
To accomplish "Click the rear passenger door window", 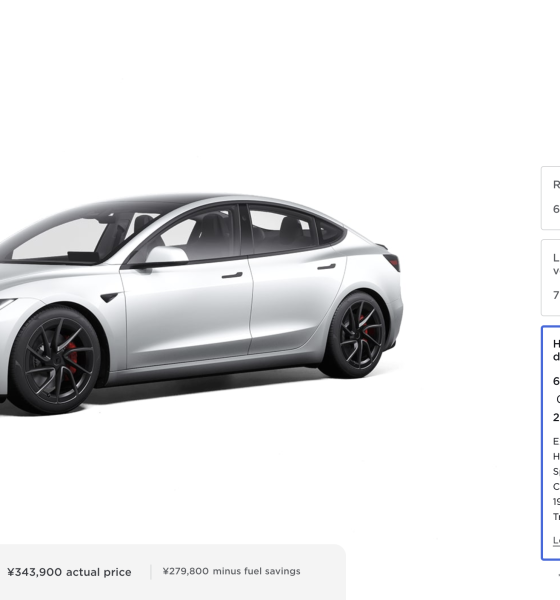I will pyautogui.click(x=282, y=230).
